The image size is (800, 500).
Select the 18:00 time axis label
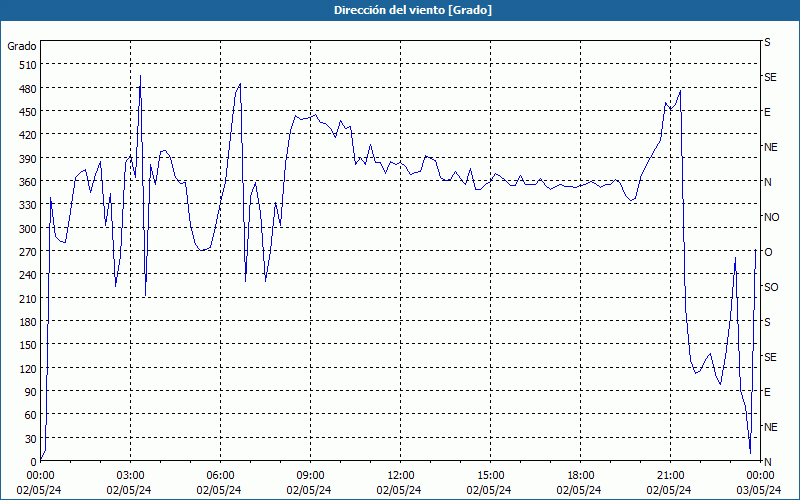click(x=581, y=476)
